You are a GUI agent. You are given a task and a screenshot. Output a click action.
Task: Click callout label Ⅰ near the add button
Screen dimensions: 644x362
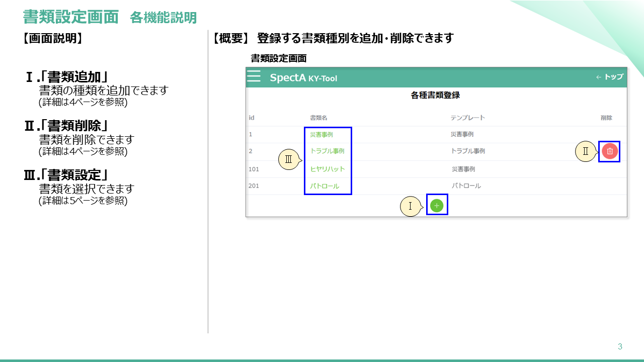tap(411, 206)
